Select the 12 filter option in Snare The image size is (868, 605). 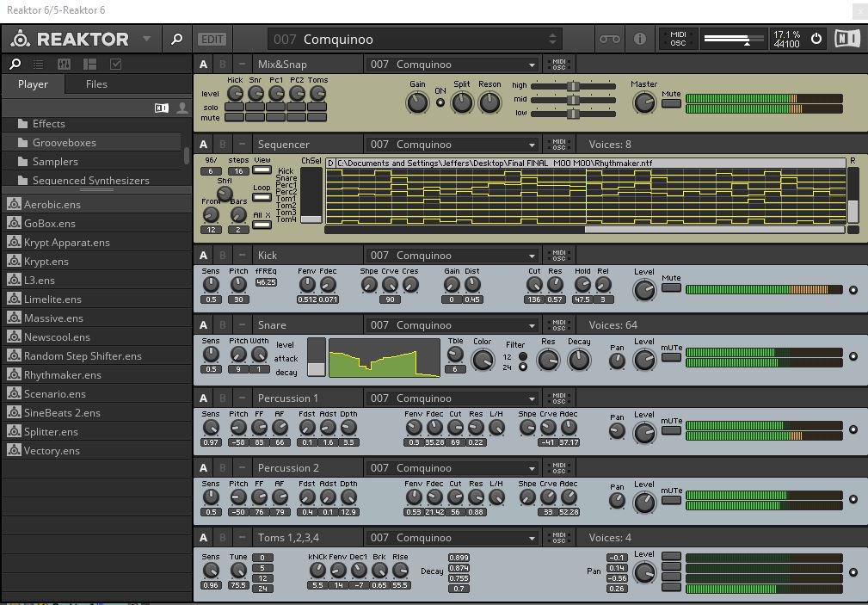tap(522, 357)
